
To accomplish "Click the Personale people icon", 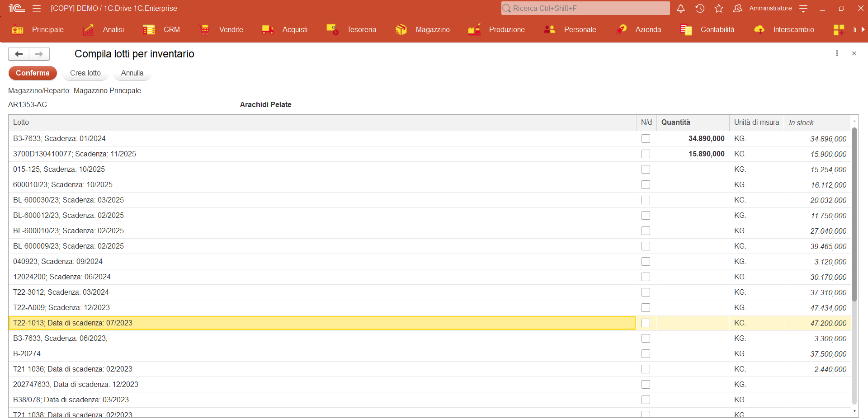I will click(x=549, y=29).
